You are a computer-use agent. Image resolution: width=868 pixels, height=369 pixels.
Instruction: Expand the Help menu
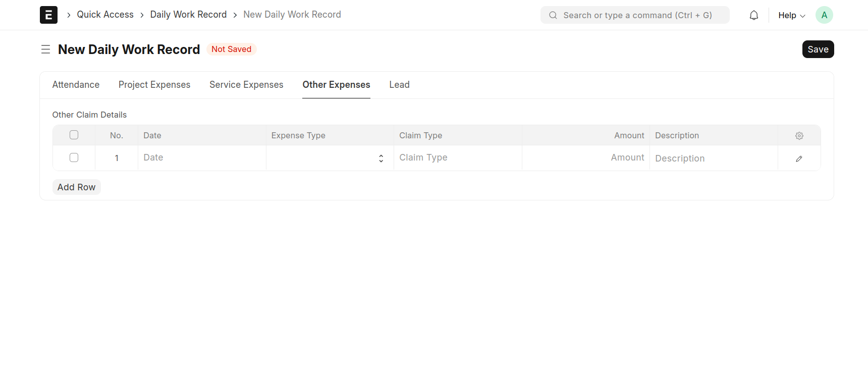(791, 15)
